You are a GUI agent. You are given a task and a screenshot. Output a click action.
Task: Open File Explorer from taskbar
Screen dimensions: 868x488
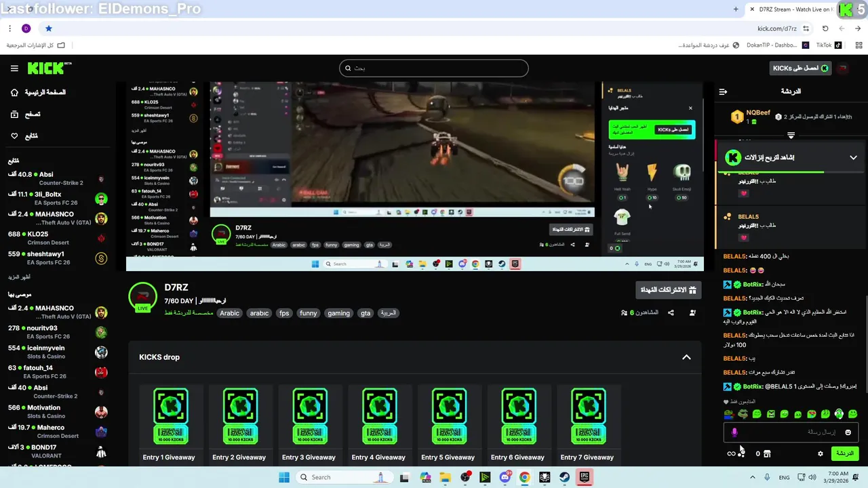point(445,477)
